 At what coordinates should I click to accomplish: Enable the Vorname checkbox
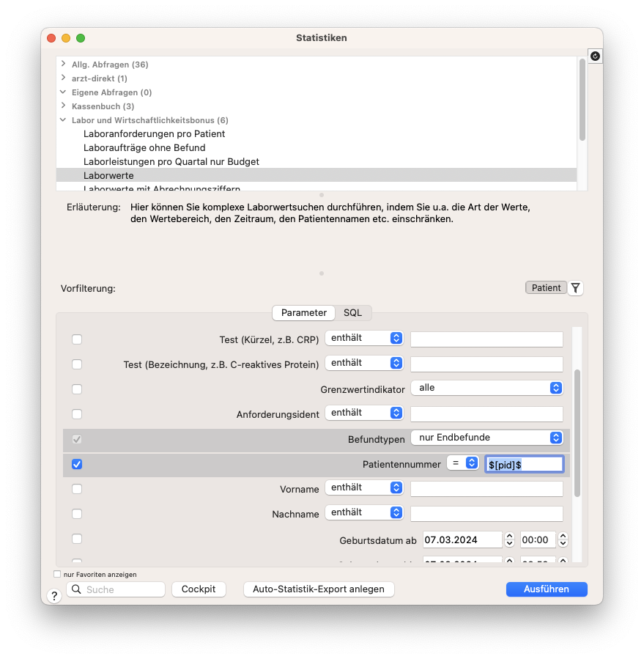click(x=77, y=489)
